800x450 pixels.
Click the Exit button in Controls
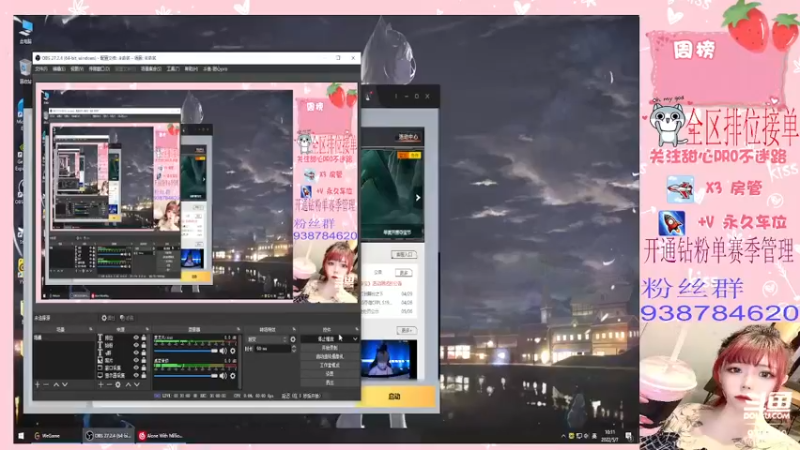click(330, 382)
